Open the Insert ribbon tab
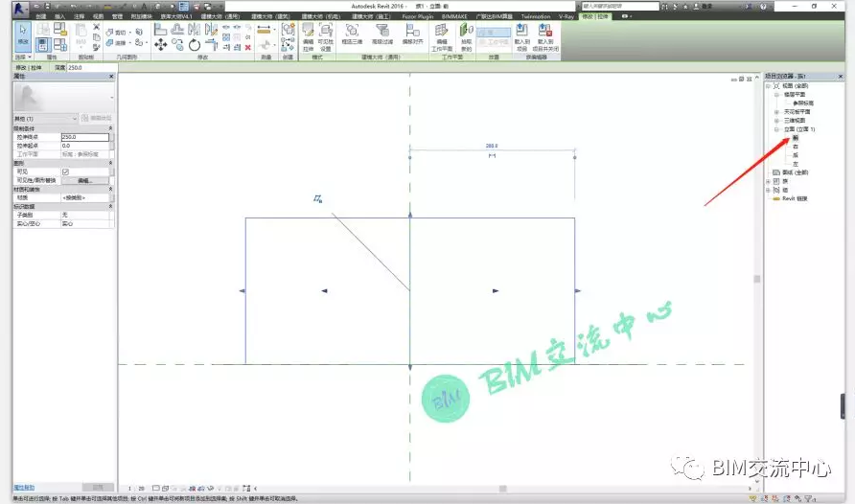855x504 pixels. (x=60, y=16)
